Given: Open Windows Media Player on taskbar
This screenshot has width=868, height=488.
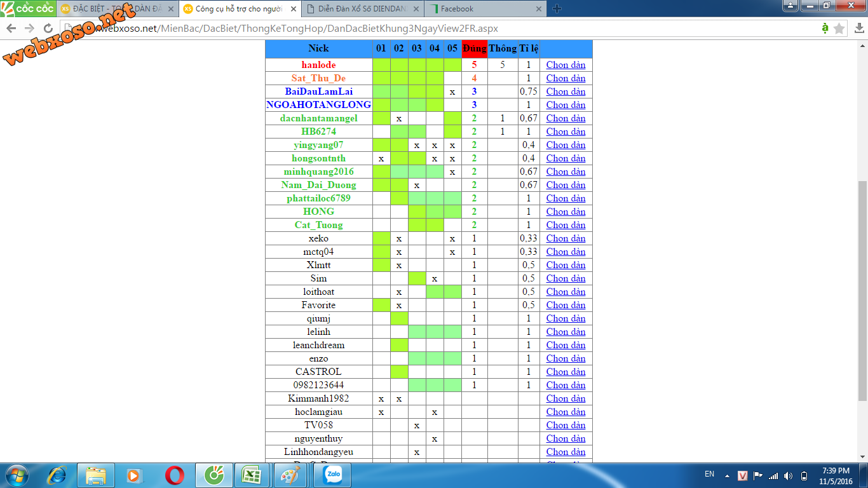Looking at the screenshot, I should [133, 475].
